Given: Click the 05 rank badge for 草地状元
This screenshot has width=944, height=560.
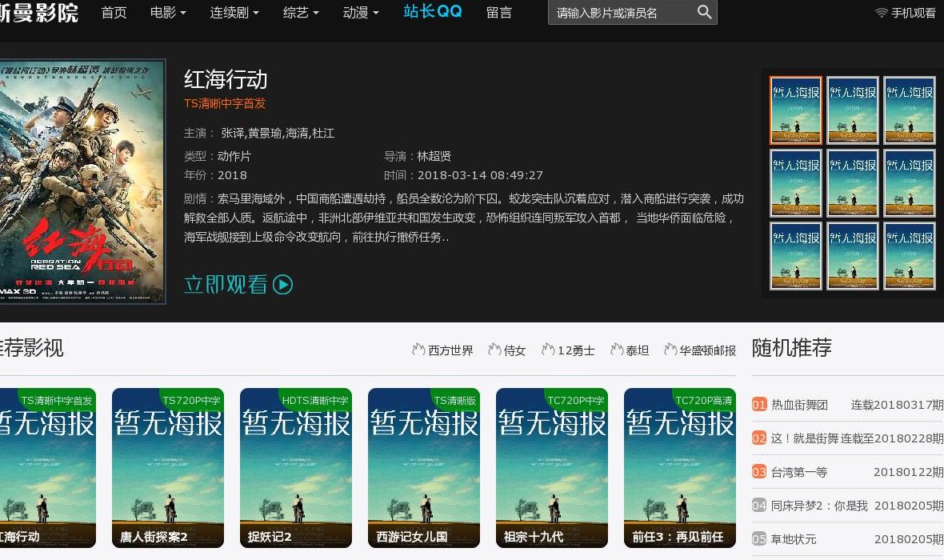Looking at the screenshot, I should click(759, 539).
